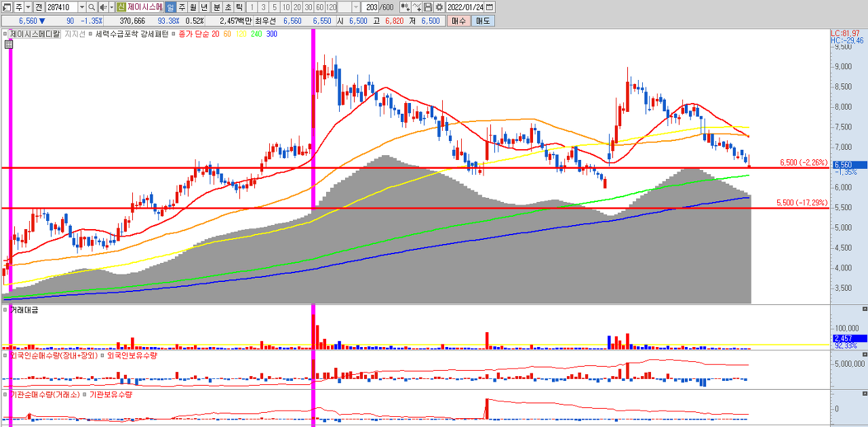Select the 초 second chart period

pos(228,7)
